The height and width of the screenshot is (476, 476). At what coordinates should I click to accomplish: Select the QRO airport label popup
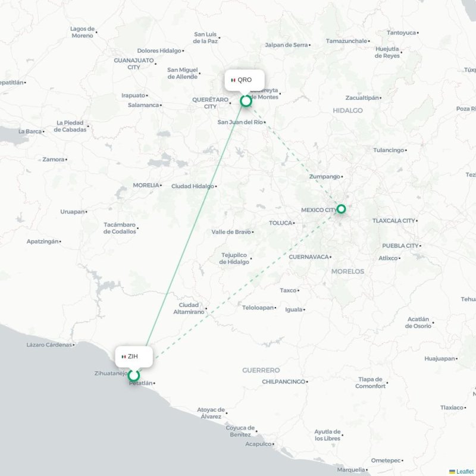point(245,80)
